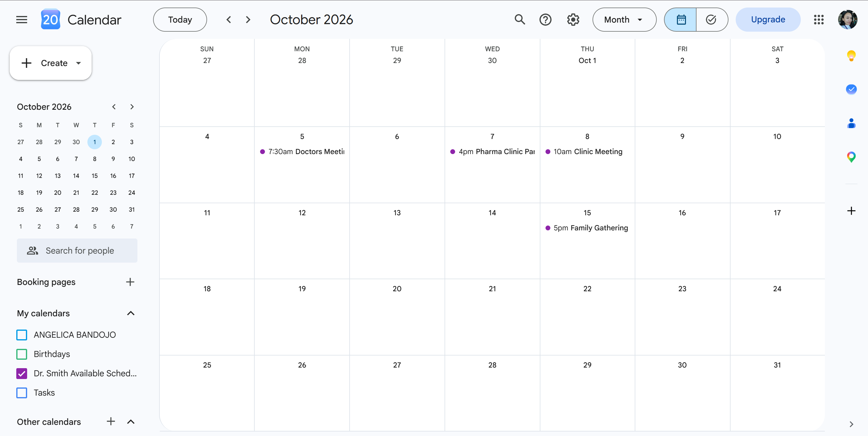Click the Upgrade button
Screen dimensions: 868x436
click(x=768, y=20)
